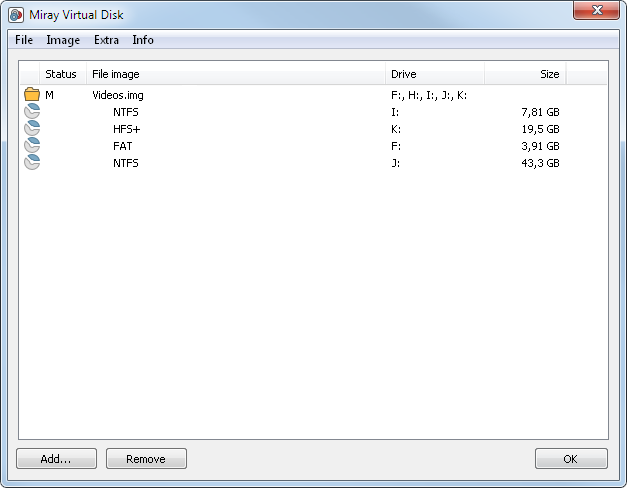Sort by the File image column header
Image resolution: width=627 pixels, height=488 pixels.
coord(236,74)
